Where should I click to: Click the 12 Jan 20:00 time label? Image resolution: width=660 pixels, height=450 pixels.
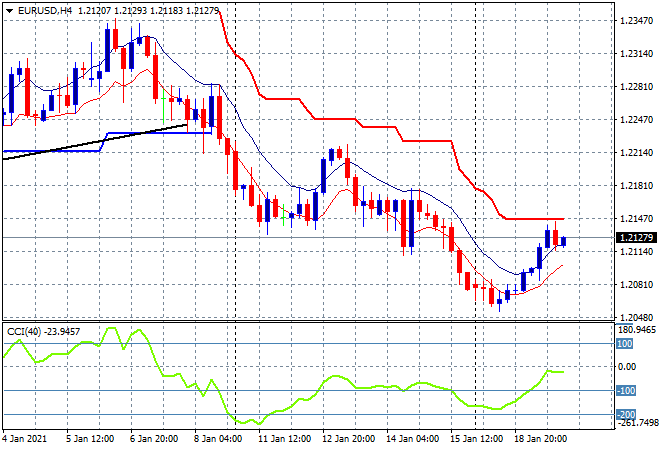pos(348,438)
